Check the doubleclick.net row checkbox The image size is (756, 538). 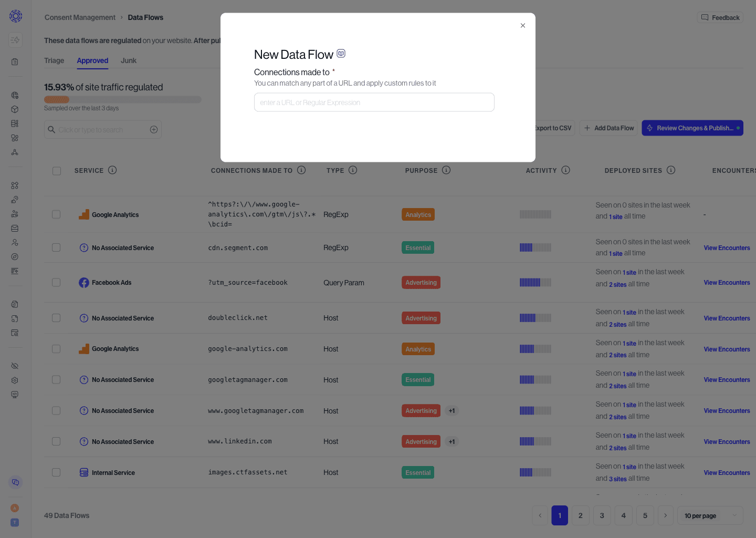point(56,318)
